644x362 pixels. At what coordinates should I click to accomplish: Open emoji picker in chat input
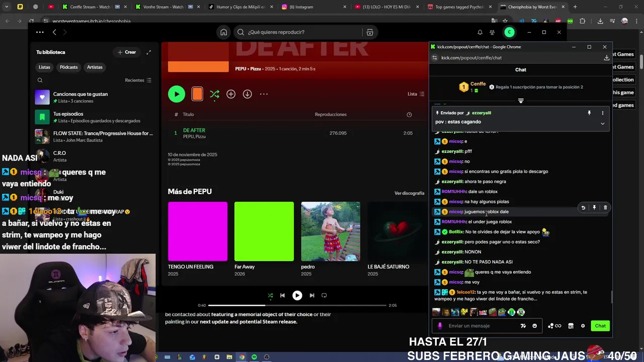click(x=534, y=326)
